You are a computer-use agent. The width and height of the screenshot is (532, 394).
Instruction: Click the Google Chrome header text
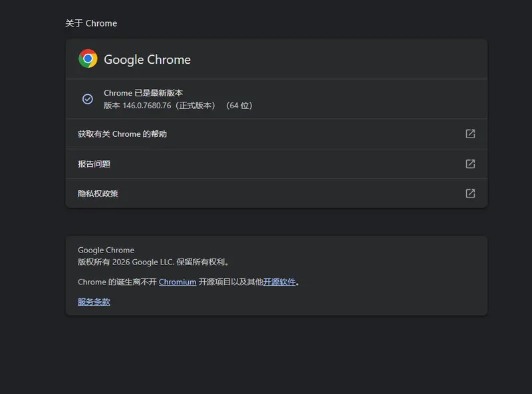tap(147, 59)
